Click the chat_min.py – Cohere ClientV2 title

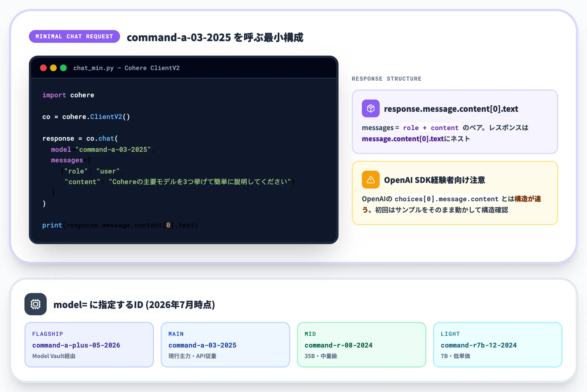(x=126, y=68)
